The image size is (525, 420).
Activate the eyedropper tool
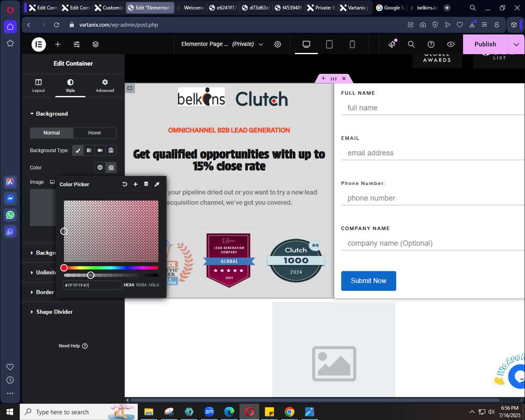coord(157,184)
